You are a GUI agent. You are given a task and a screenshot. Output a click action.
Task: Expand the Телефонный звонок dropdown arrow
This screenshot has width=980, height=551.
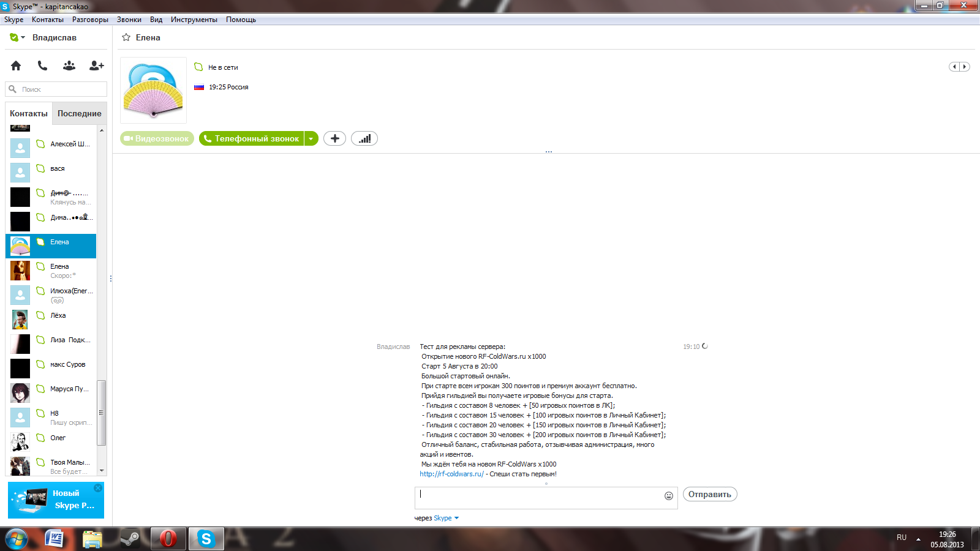311,138
